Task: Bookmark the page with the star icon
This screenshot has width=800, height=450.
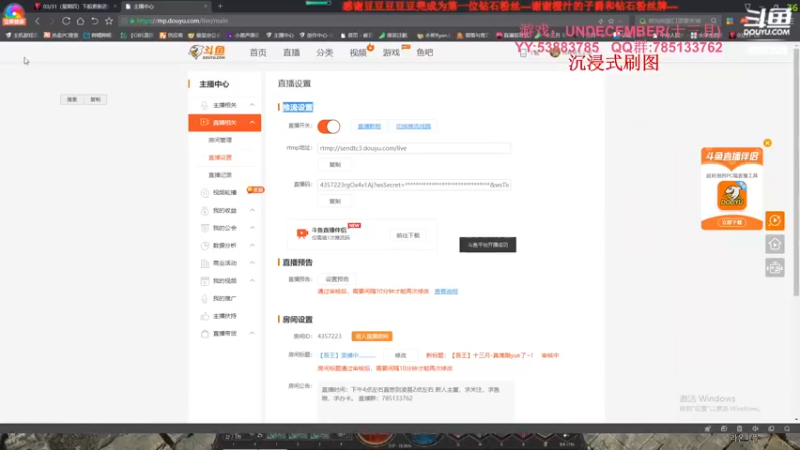Action: [109, 21]
